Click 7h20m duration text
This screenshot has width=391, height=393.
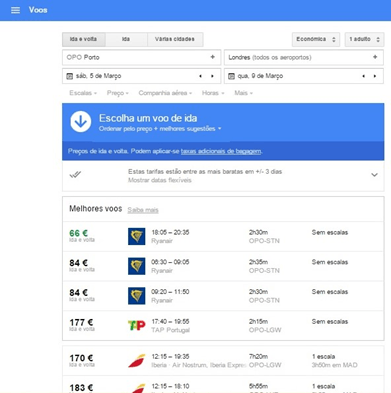click(258, 357)
